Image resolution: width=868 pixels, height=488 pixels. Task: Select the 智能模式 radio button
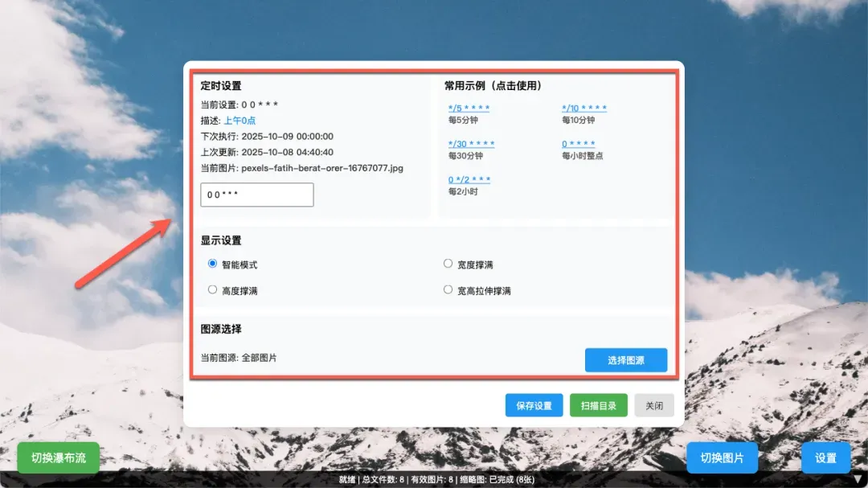[213, 264]
